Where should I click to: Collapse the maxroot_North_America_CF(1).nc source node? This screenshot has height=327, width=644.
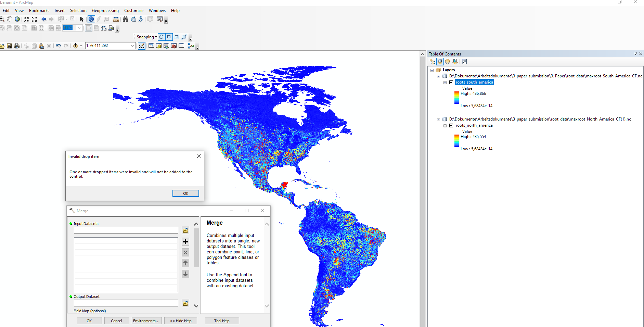[x=438, y=120]
